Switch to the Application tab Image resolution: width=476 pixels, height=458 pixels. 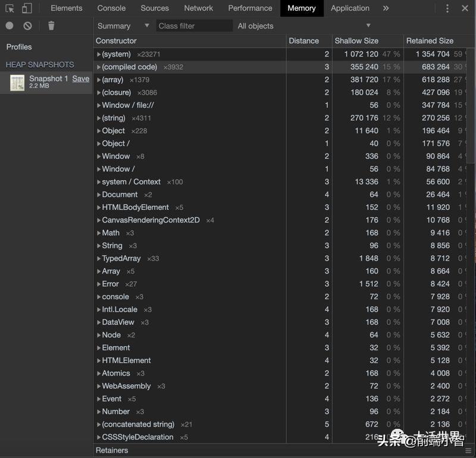tap(350, 8)
